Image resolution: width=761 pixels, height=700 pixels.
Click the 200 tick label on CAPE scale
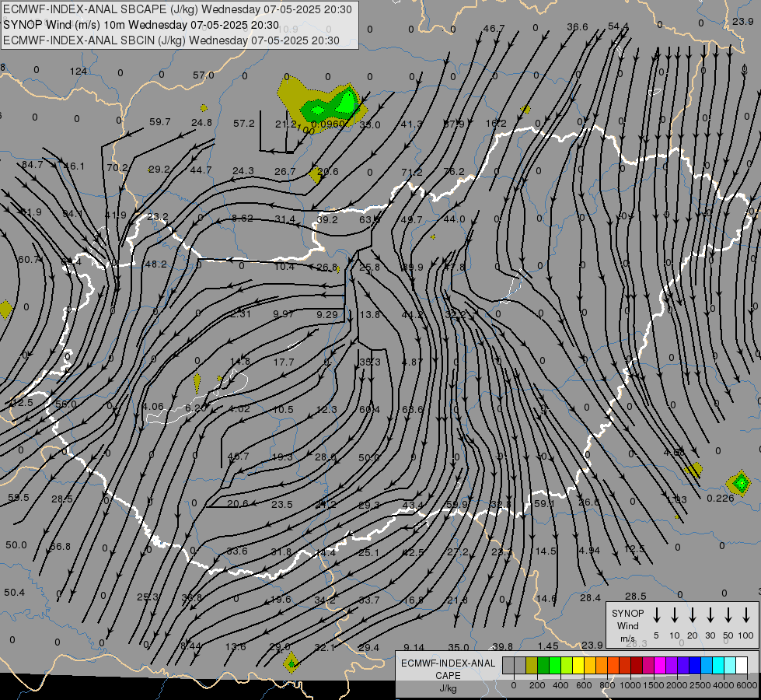tap(537, 685)
